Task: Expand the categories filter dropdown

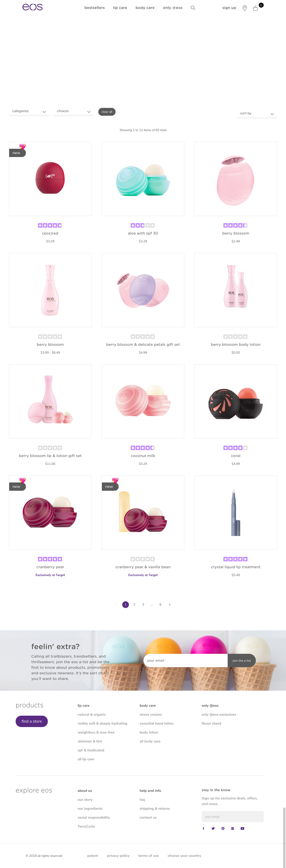Action: pos(29,111)
